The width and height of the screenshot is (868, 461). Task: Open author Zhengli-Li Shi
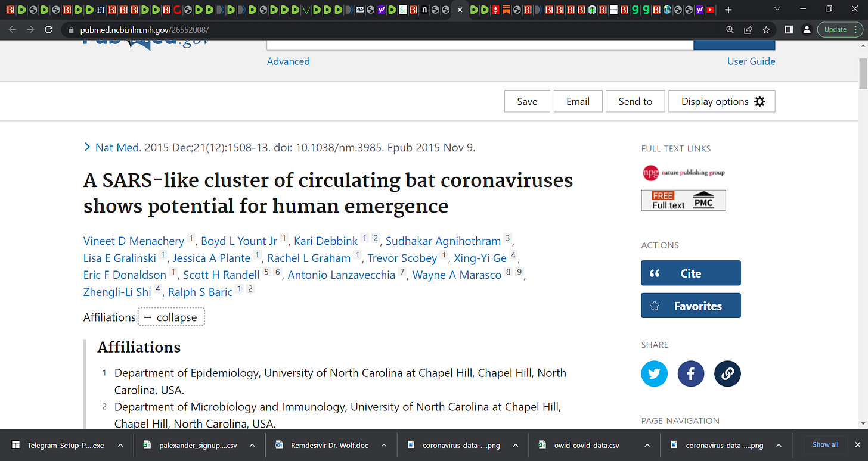(x=117, y=292)
